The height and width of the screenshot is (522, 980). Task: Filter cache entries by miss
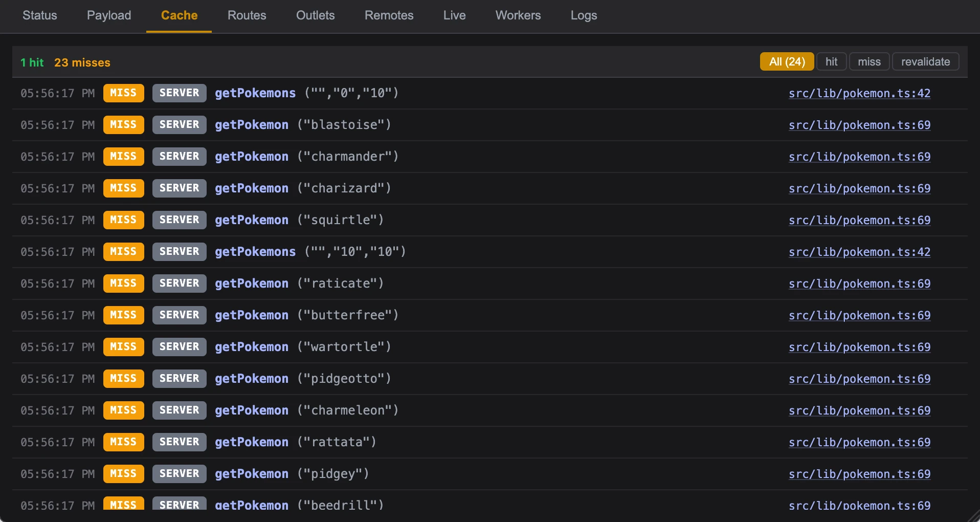tap(869, 62)
